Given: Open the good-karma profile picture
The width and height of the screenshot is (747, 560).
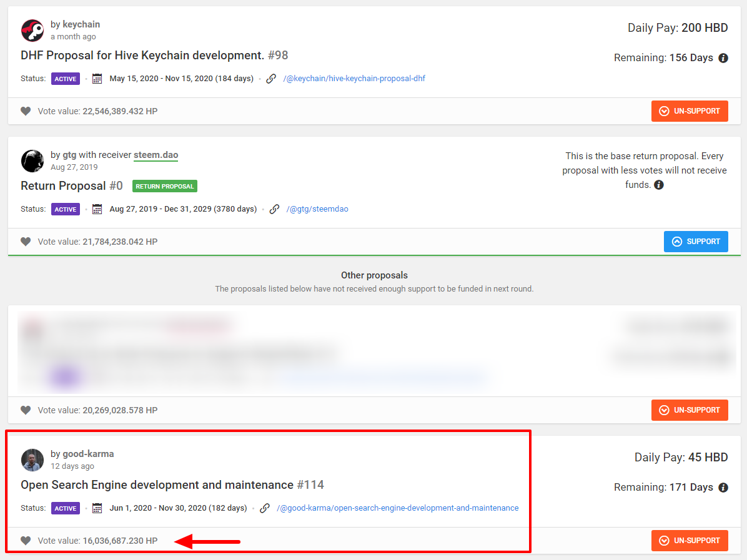Looking at the screenshot, I should pyautogui.click(x=32, y=460).
